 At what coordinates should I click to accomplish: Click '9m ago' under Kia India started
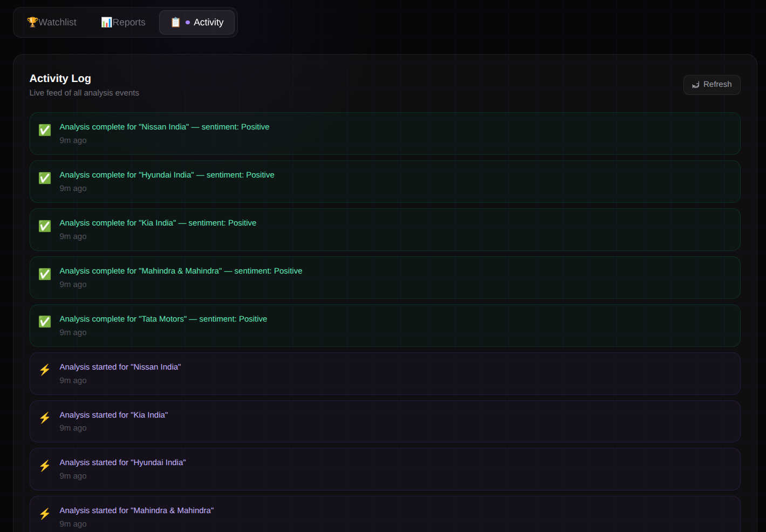click(x=73, y=428)
